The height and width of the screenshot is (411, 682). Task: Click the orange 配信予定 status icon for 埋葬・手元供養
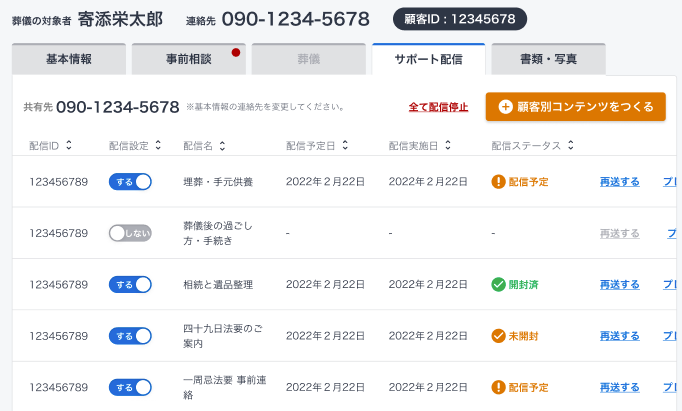(x=498, y=182)
